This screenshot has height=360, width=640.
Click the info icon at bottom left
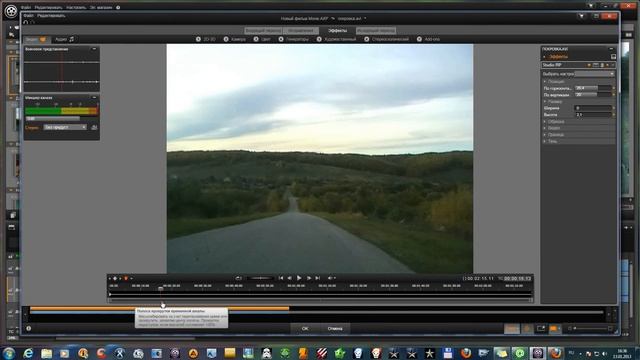pos(29,329)
